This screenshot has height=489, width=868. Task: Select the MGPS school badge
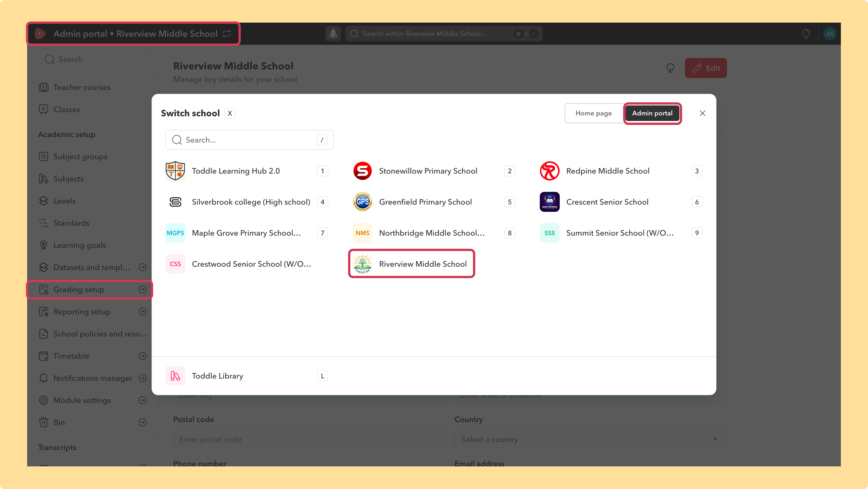(175, 233)
